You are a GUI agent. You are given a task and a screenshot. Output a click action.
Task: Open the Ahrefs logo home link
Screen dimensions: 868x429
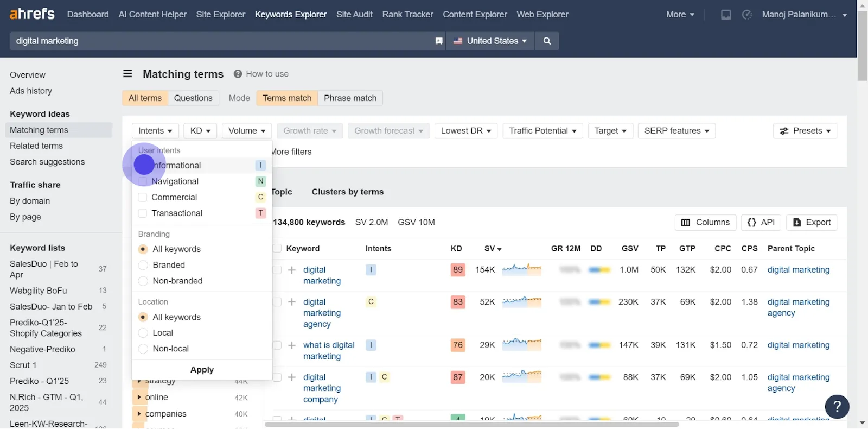tap(32, 14)
